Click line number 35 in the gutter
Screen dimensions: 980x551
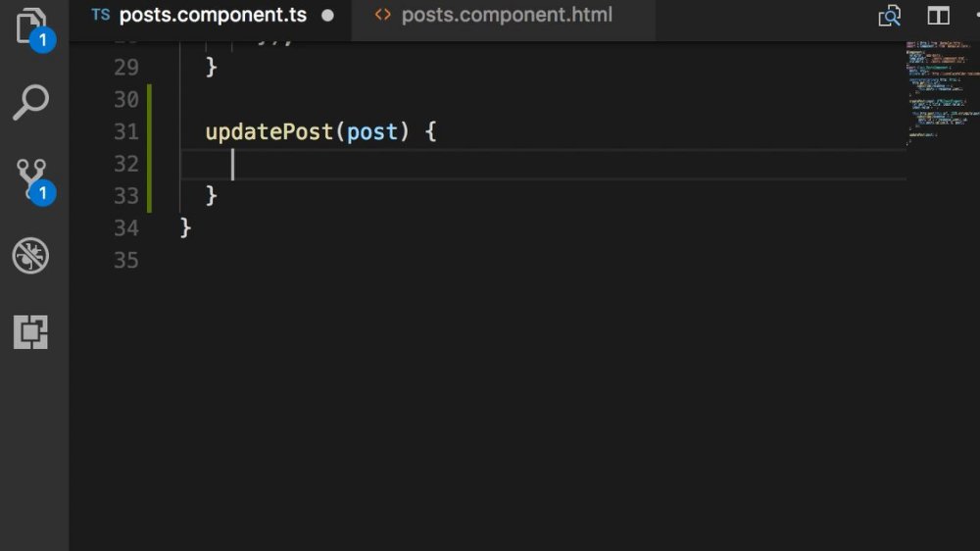[126, 260]
